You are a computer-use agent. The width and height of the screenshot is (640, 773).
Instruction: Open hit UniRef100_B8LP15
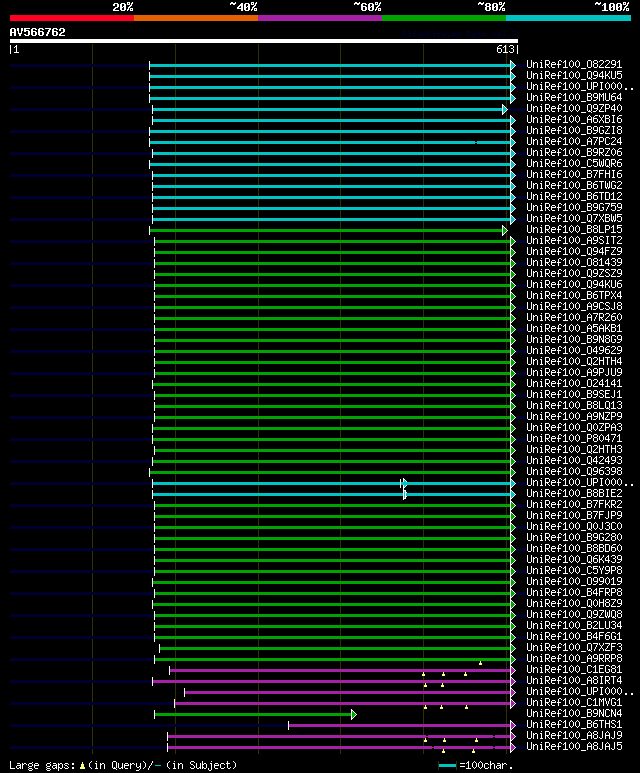coord(574,230)
